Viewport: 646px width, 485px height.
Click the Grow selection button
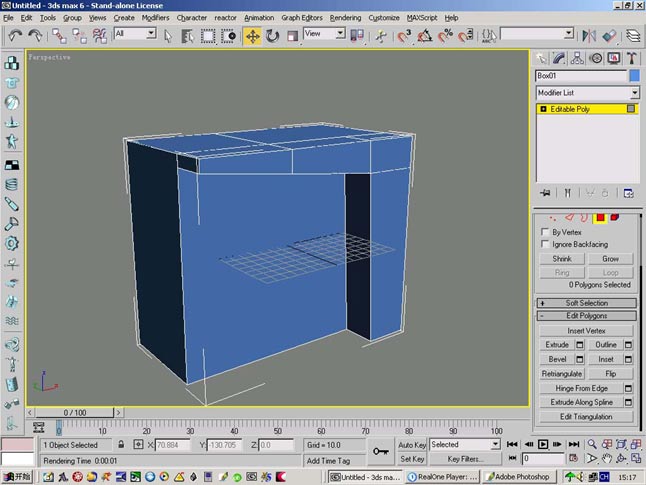click(x=610, y=259)
